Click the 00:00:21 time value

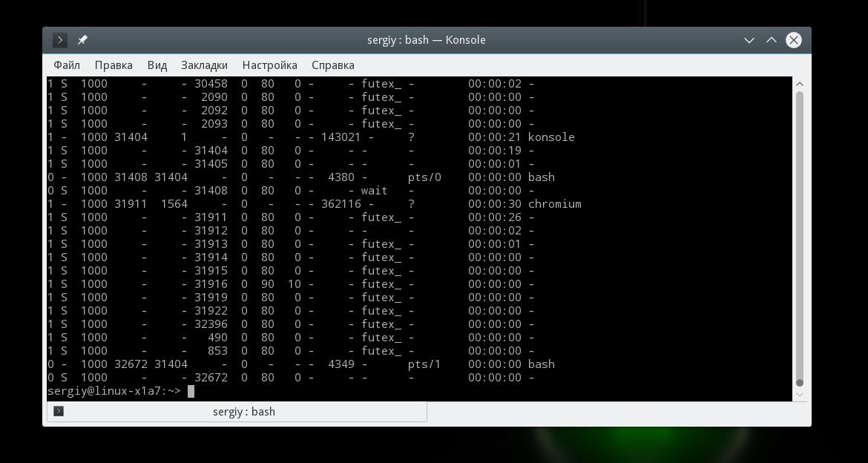(495, 137)
